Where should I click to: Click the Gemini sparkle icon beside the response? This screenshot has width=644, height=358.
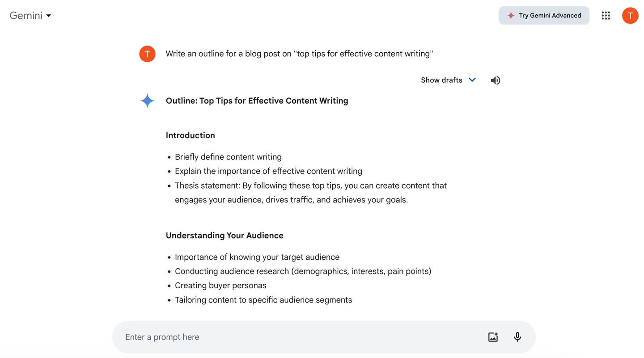[147, 101]
